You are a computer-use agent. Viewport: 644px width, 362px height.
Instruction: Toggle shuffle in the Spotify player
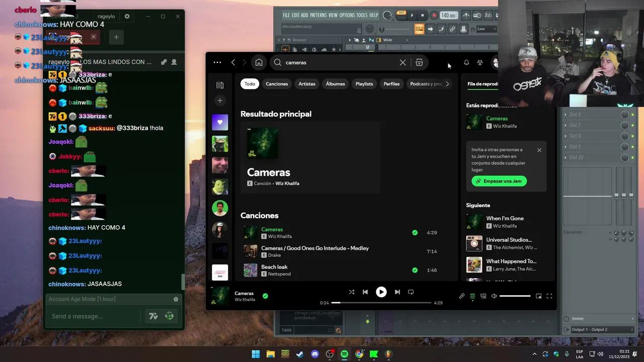pos(352,292)
